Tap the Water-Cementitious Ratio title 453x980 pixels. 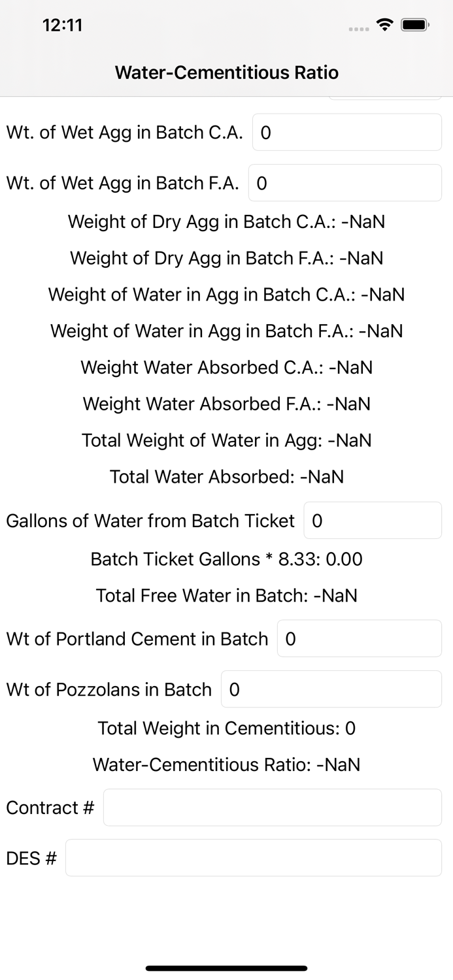[x=226, y=73]
